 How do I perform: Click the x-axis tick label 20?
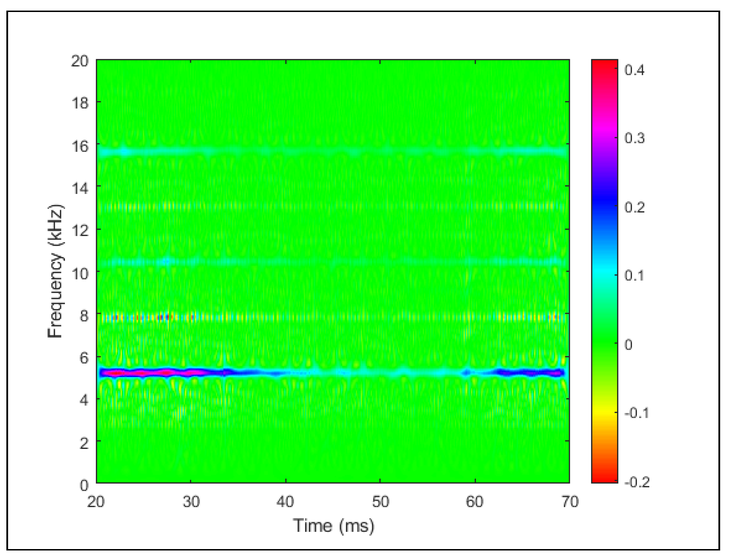coord(96,501)
